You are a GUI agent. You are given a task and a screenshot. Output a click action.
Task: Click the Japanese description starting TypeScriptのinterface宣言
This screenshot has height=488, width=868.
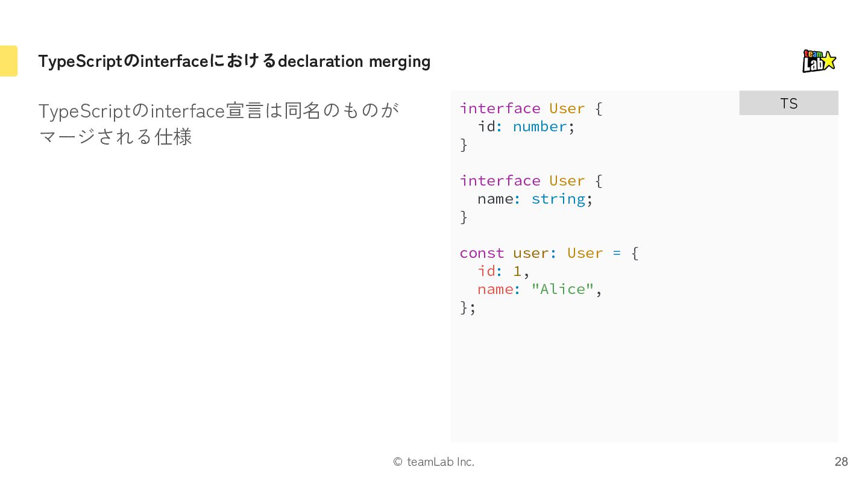click(218, 111)
